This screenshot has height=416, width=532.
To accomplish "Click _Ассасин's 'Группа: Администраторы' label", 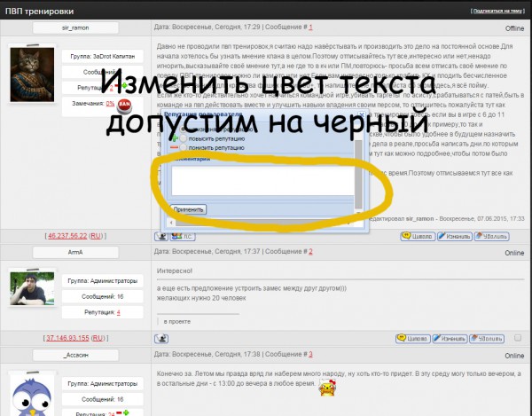I will (103, 384).
